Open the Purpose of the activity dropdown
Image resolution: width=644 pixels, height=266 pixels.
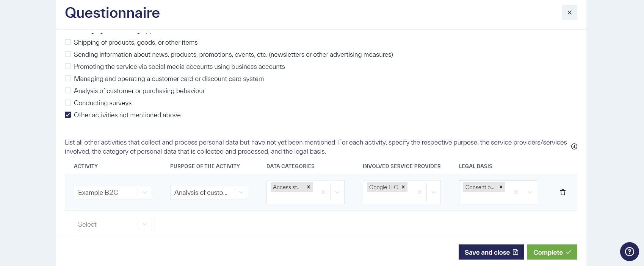coord(241,192)
